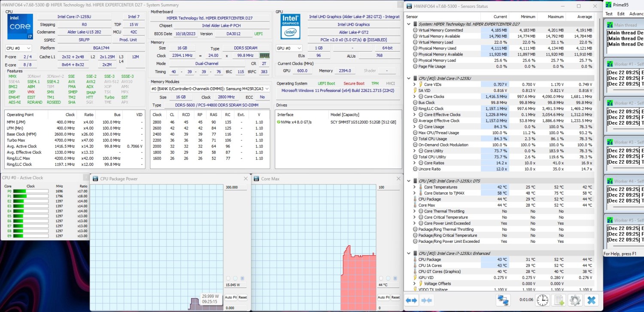
Task: Open the Edit menu in Prime95
Action: pos(621,14)
